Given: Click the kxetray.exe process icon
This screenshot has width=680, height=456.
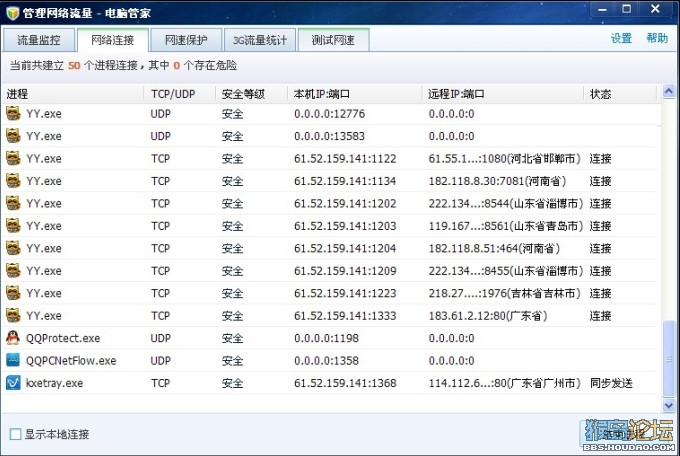Looking at the screenshot, I should point(13,383).
